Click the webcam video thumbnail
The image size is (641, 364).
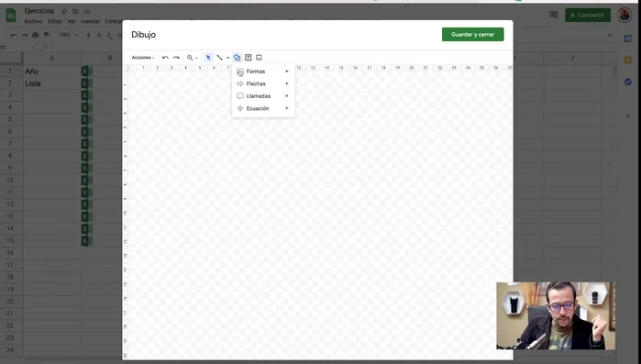pos(556,315)
